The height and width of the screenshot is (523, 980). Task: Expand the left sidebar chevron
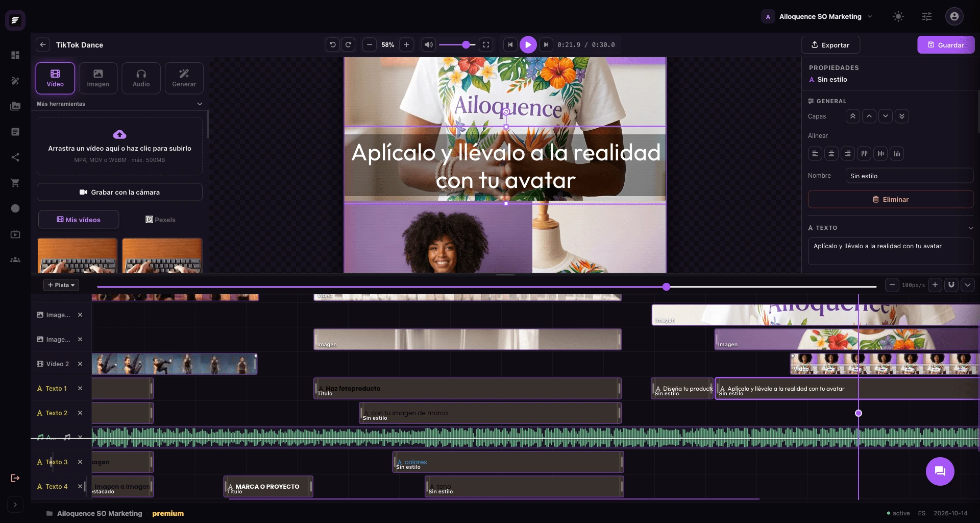pyautogui.click(x=15, y=505)
